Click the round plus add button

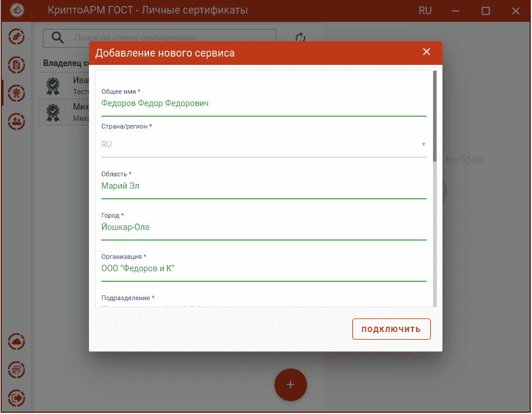tap(290, 385)
